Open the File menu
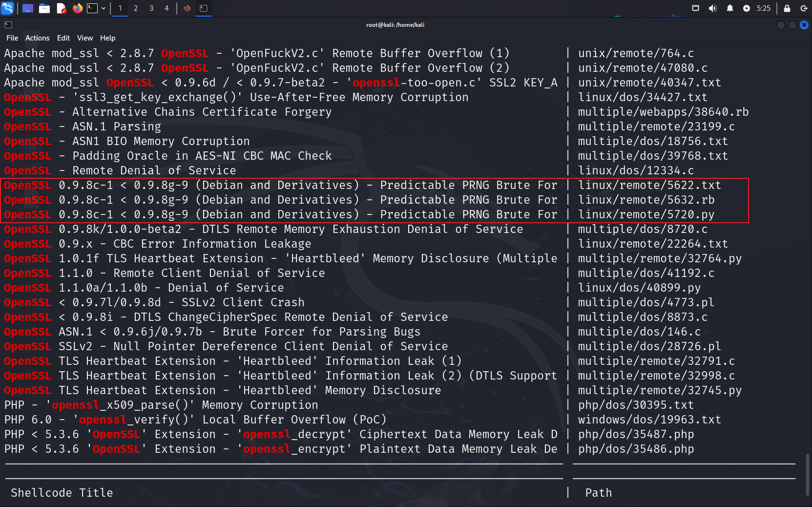Screen dimensions: 812x507 [x=12, y=38]
